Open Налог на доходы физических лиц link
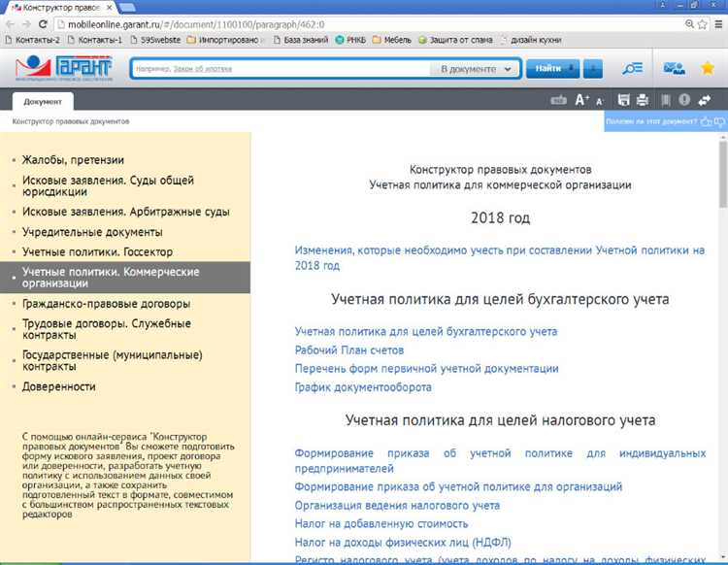Screen dimensions: 728x565 tap(403, 543)
